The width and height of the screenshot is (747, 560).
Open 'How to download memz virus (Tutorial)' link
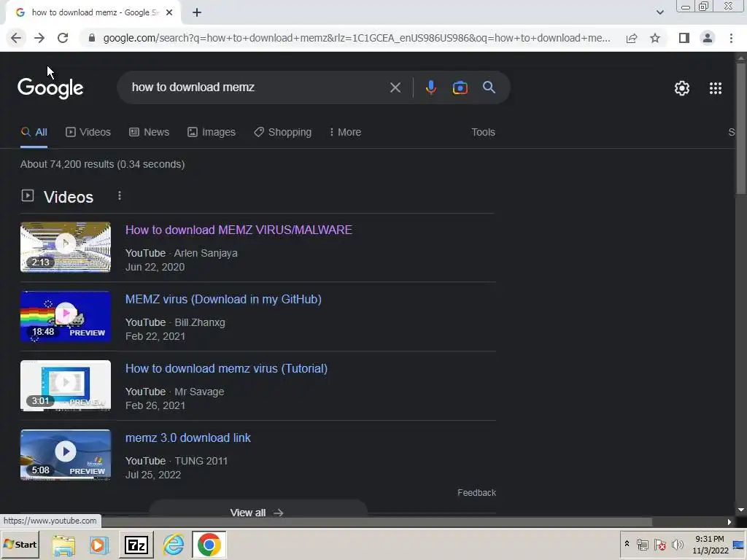point(226,368)
